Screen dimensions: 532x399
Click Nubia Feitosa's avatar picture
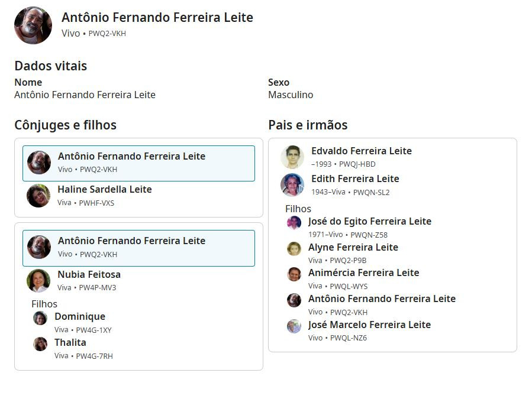[38, 281]
